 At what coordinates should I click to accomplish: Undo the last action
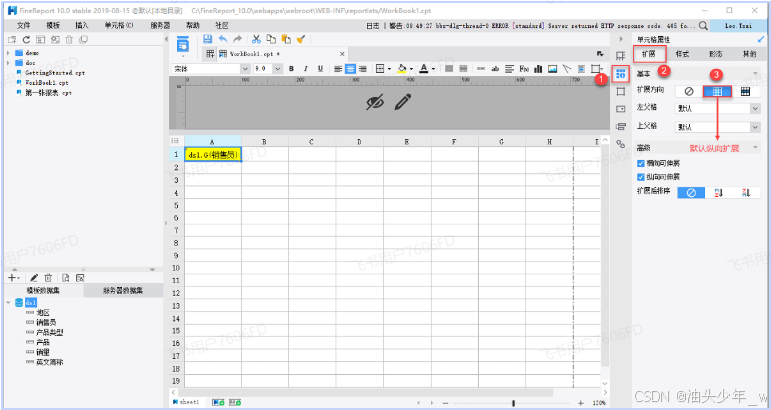(223, 39)
